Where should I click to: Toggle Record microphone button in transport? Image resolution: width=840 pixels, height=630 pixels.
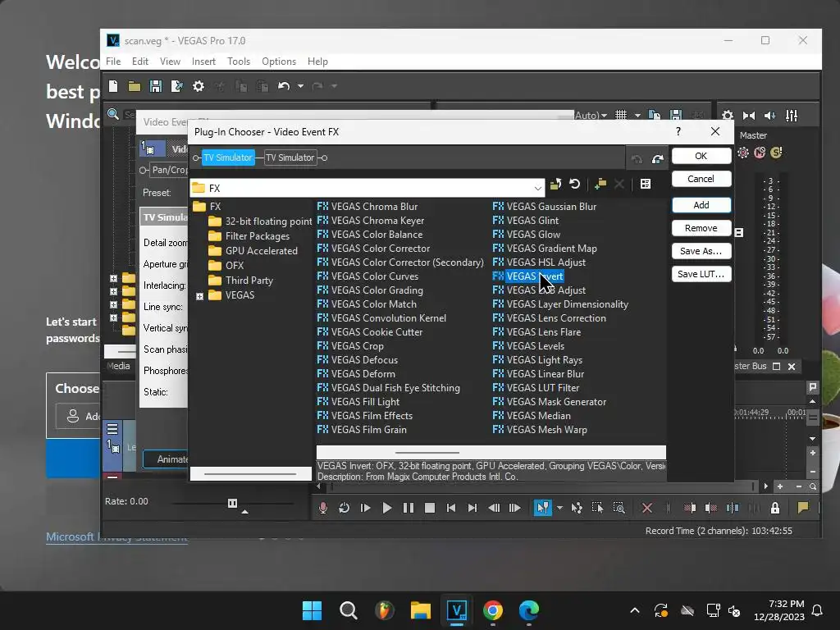pos(322,508)
